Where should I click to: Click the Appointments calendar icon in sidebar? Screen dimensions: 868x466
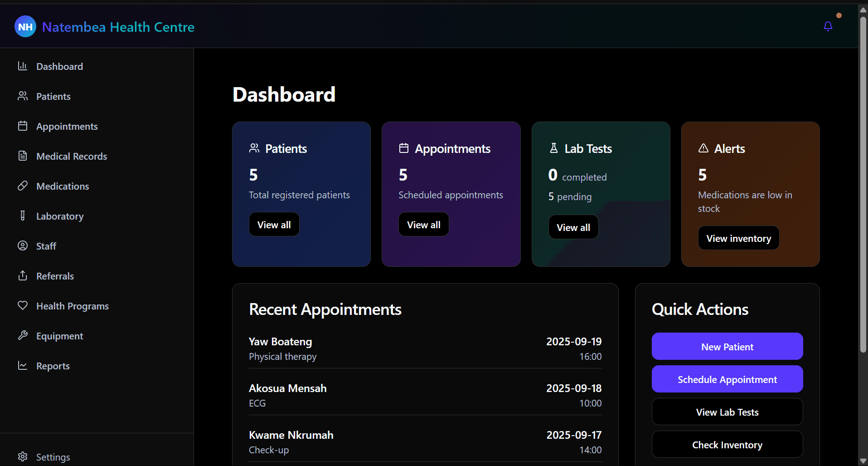tap(23, 126)
